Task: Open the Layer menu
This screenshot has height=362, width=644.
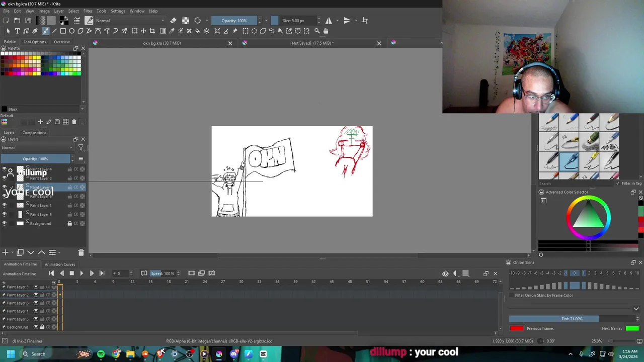Action: pyautogui.click(x=59, y=11)
